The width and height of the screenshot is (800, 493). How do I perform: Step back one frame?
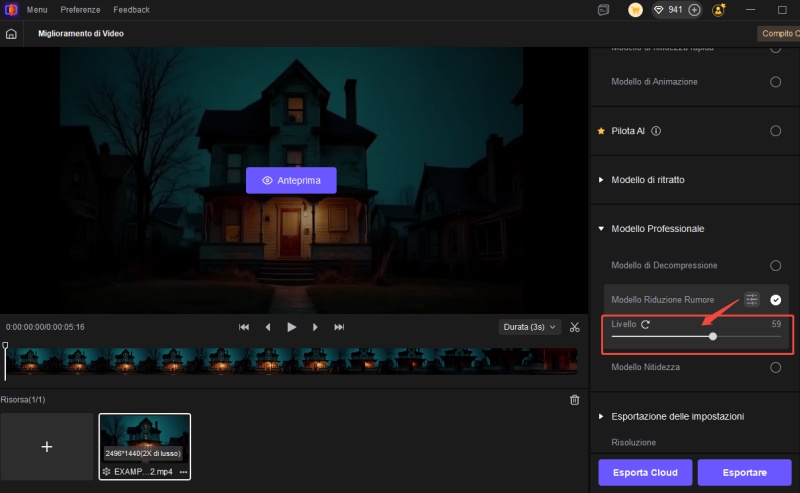pos(268,327)
